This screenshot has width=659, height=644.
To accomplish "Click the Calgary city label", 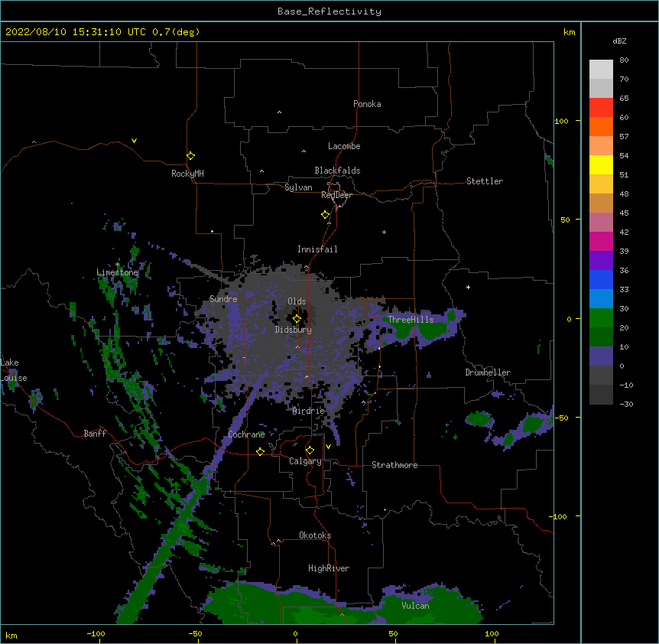I will tap(305, 461).
